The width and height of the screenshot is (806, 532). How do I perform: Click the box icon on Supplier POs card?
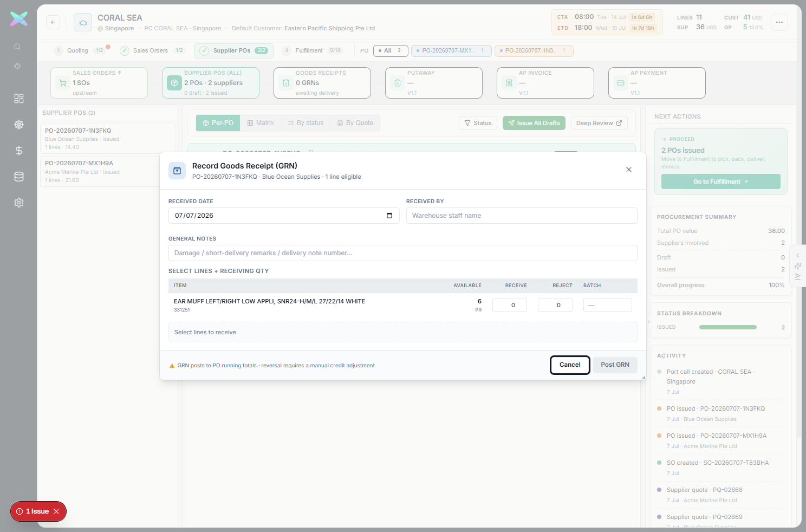tap(174, 83)
